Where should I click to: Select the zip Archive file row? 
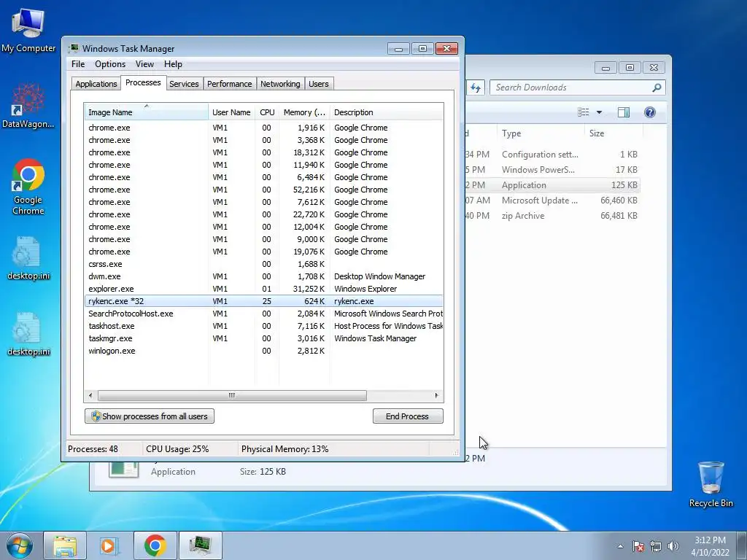tap(553, 216)
